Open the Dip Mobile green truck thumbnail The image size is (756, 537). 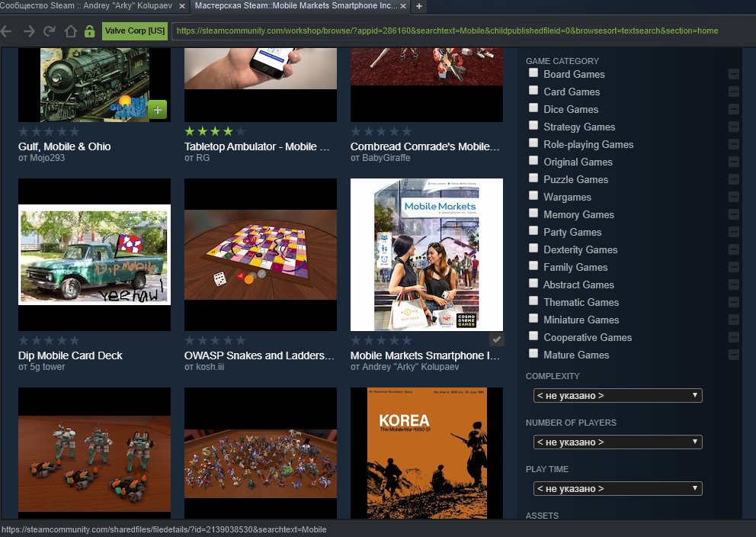pos(94,255)
